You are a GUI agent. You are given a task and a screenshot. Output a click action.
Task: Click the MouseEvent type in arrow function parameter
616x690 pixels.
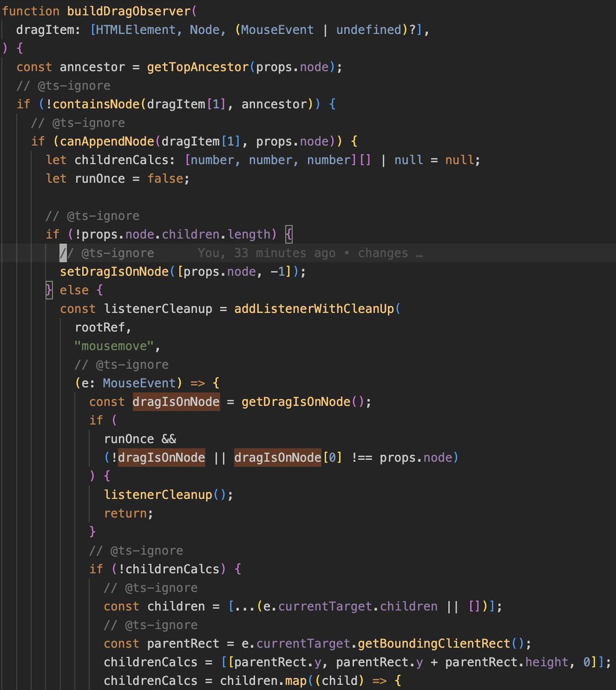(140, 383)
